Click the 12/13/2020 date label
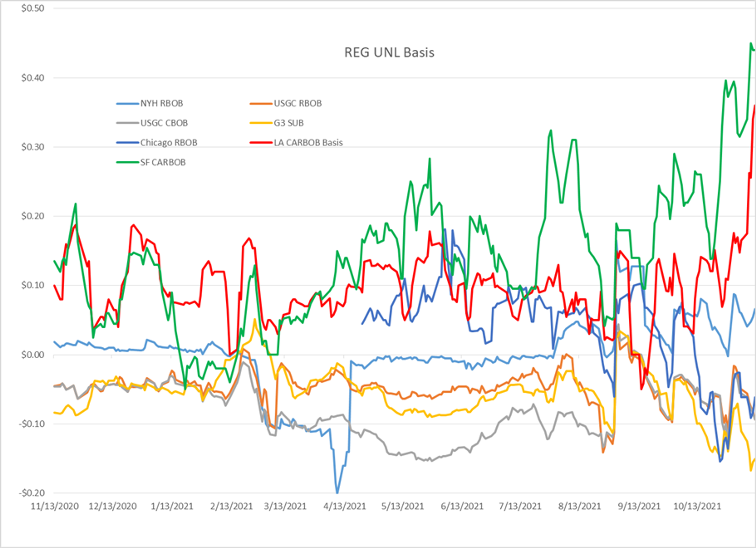Image resolution: width=756 pixels, height=548 pixels. pos(113,506)
